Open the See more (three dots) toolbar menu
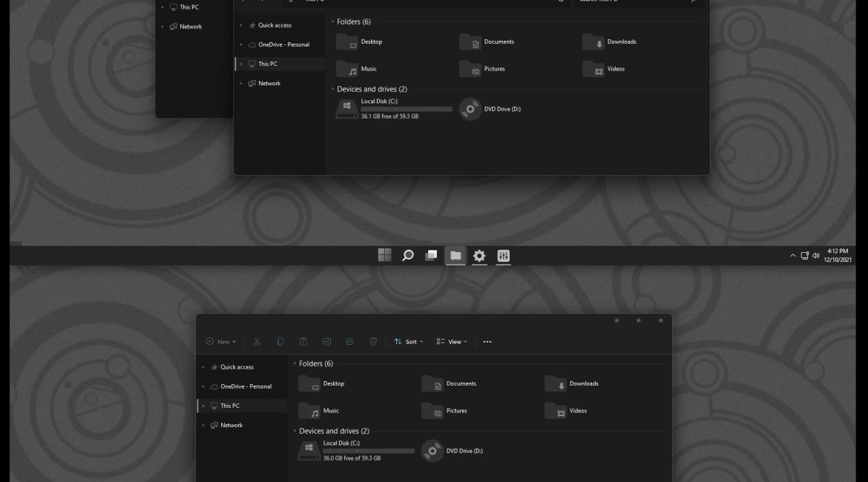Image resolution: width=868 pixels, height=482 pixels. pos(487,342)
